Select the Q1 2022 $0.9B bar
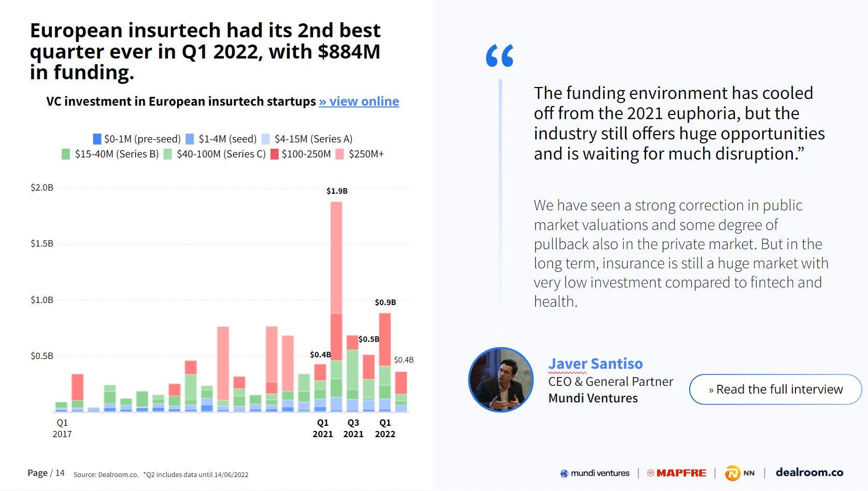 pyautogui.click(x=385, y=363)
